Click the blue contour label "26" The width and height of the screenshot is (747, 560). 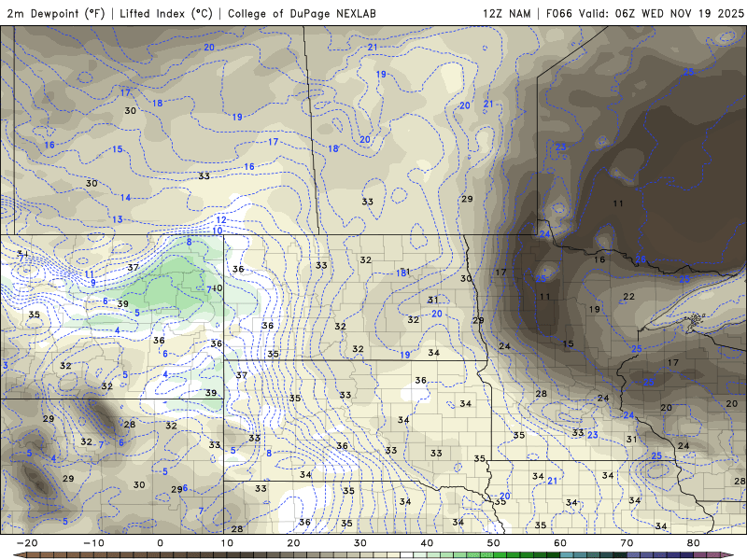click(x=641, y=259)
